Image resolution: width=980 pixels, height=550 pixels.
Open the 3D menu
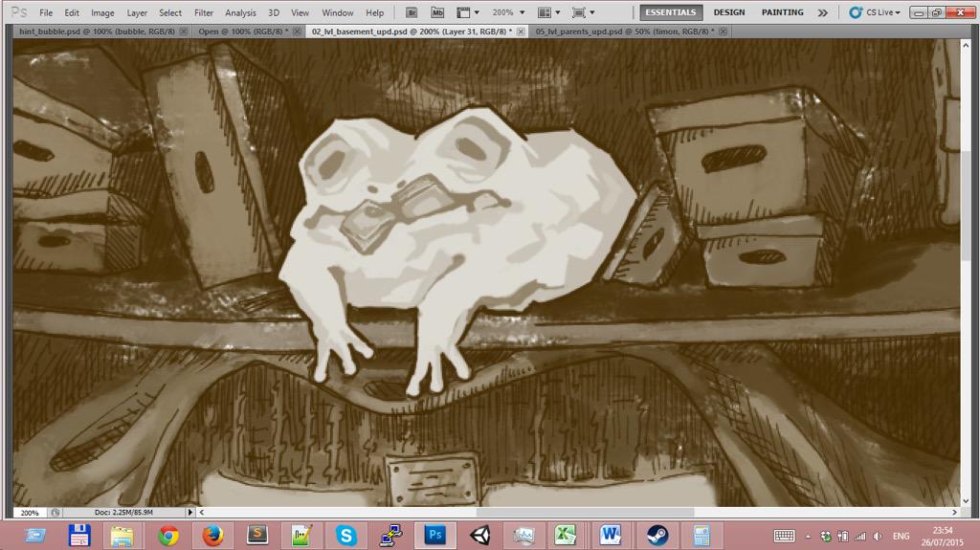tap(274, 12)
